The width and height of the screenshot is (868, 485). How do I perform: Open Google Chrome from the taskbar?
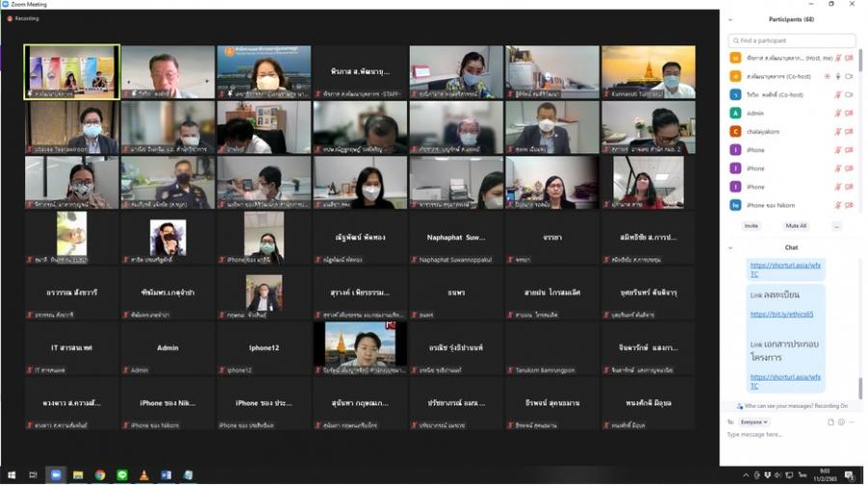pos(99,475)
